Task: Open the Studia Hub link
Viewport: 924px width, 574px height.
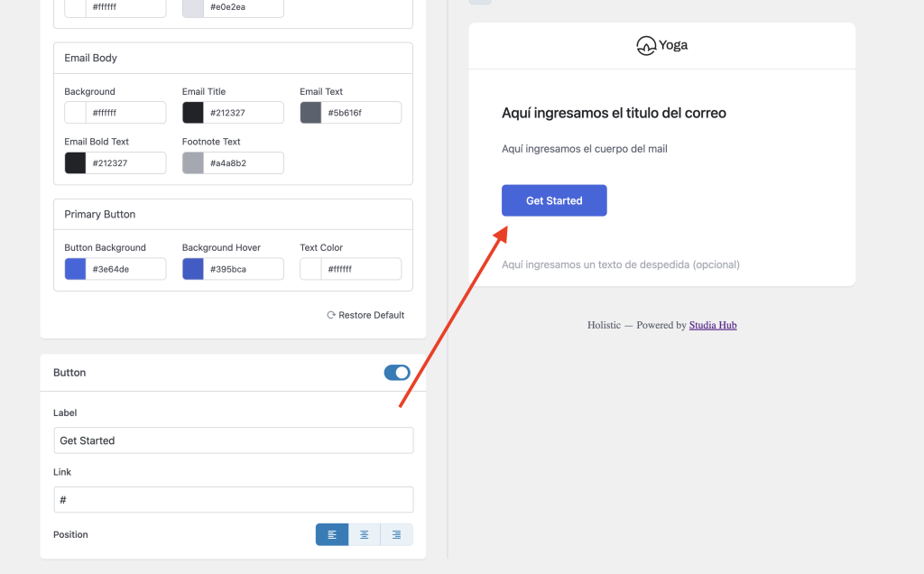Action: tap(713, 325)
